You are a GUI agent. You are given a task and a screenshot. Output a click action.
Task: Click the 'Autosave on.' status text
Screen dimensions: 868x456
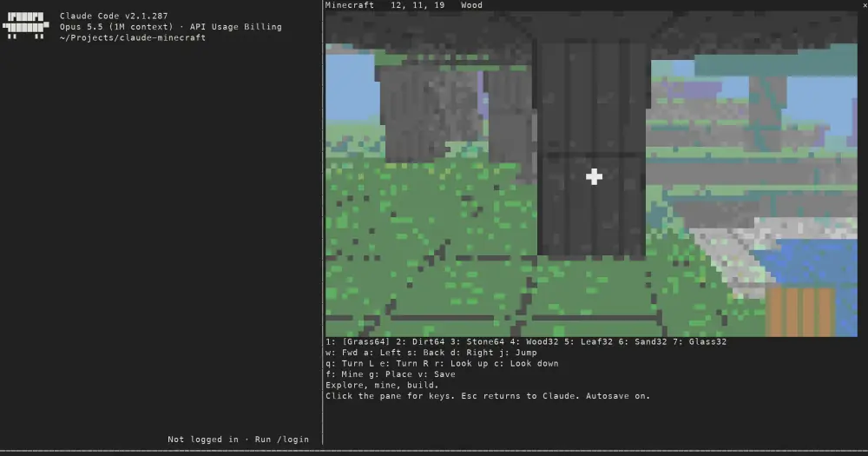click(x=618, y=396)
